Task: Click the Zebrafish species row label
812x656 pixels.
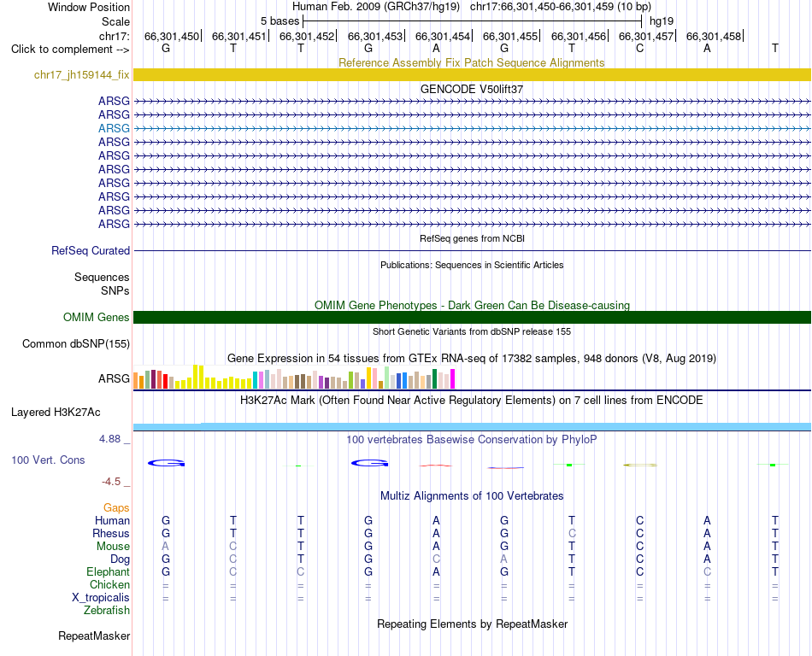Action: pos(107,611)
